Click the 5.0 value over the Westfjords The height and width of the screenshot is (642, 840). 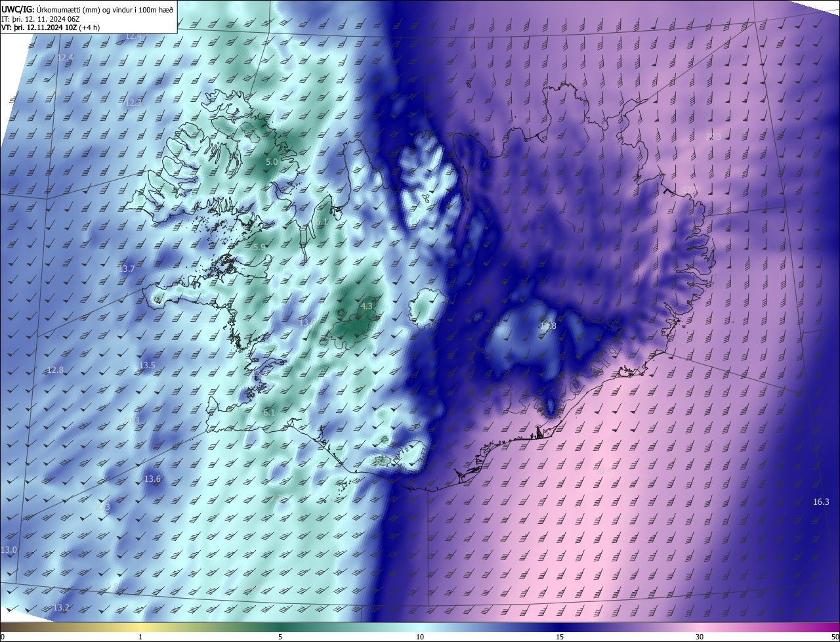[x=272, y=161]
